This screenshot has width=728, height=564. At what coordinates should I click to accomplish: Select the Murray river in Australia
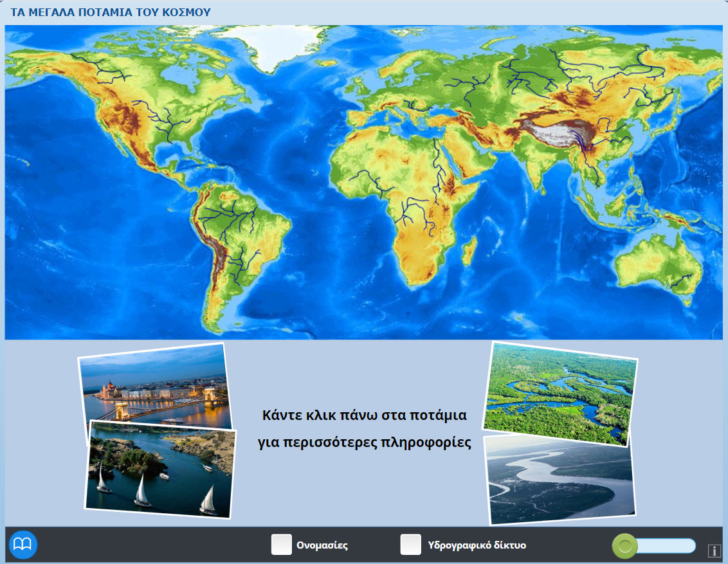(x=682, y=280)
